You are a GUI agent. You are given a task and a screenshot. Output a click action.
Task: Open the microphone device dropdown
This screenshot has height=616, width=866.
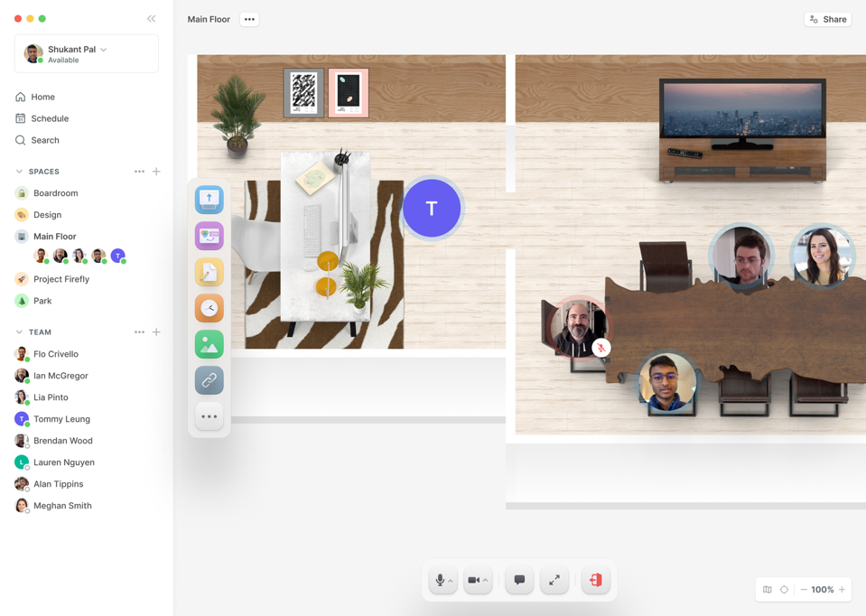tap(449, 580)
